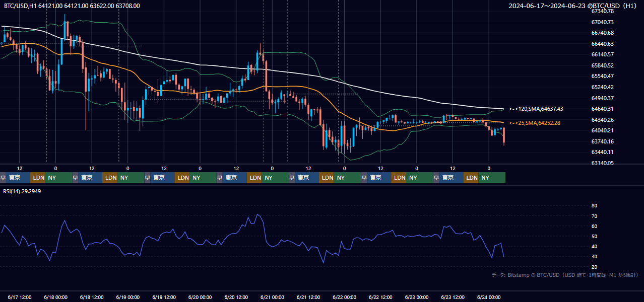Image resolution: width=644 pixels, height=302 pixels.
Task: Select the 6/22 00:00 date label
Action: click(345, 297)
